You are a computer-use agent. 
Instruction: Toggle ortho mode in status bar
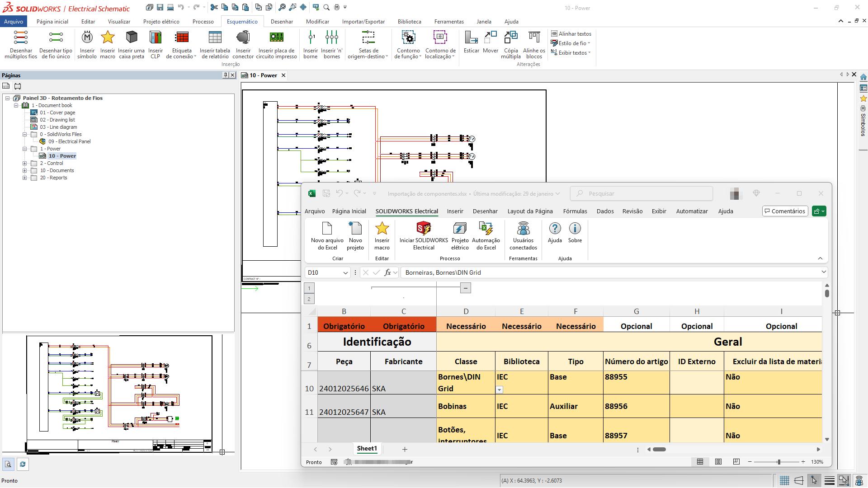(799, 480)
